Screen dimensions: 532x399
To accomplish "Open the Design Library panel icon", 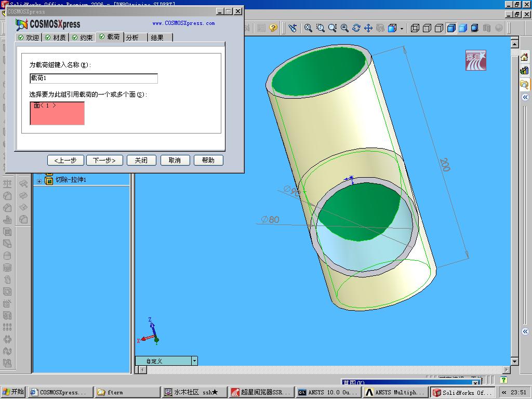I will click(525, 70).
